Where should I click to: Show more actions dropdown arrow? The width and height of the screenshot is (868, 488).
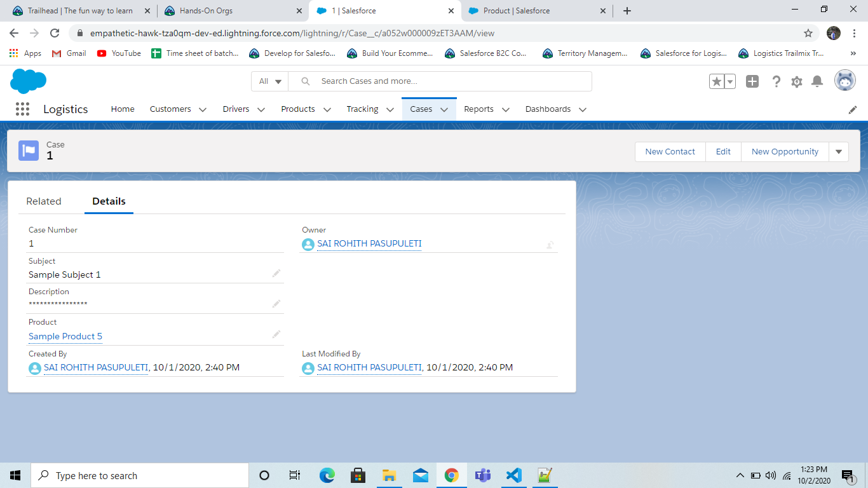coord(839,151)
